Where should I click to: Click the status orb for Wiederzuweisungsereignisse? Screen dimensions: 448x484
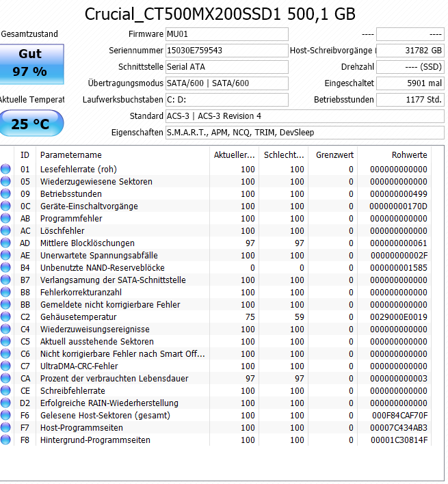tap(5, 329)
